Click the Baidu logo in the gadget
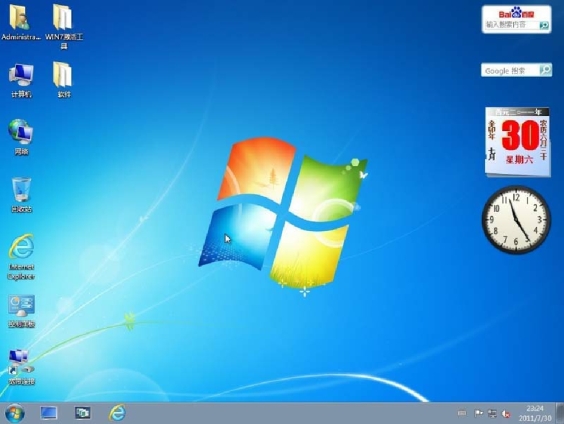 point(516,13)
